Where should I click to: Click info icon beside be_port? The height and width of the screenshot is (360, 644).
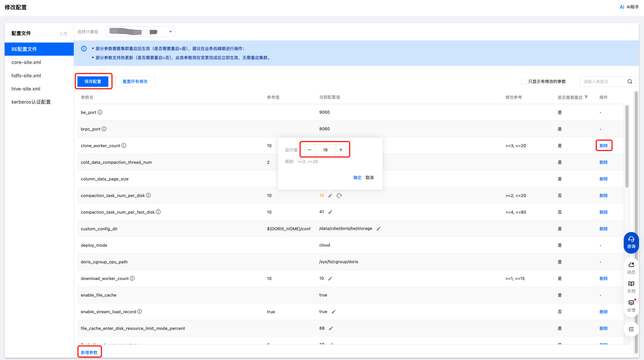100,112
